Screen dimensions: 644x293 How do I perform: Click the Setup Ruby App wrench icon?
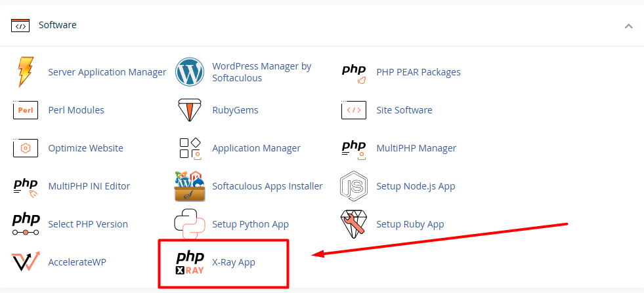click(x=354, y=224)
